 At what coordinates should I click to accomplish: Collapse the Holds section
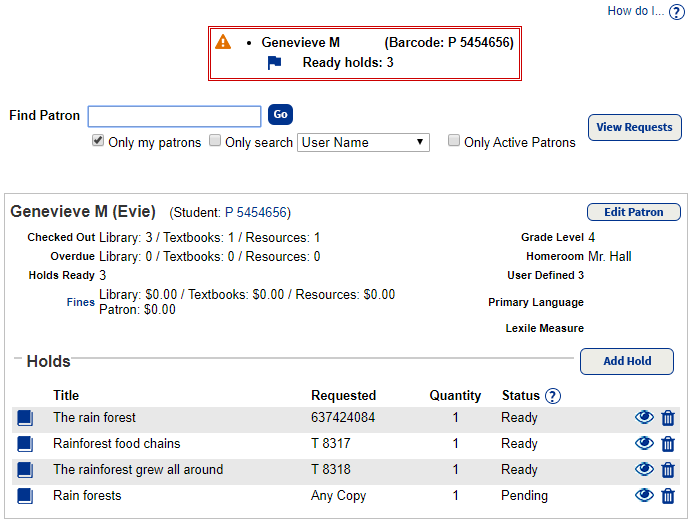coord(19,360)
